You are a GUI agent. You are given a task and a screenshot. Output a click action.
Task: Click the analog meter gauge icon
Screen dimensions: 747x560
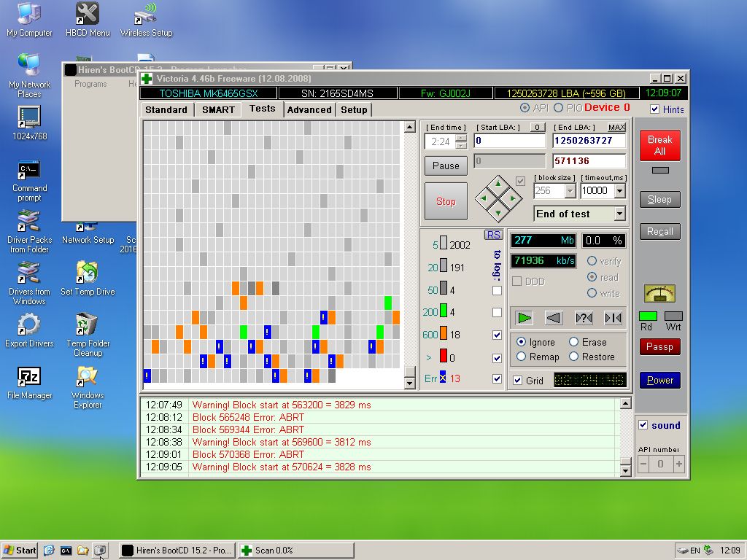(x=659, y=293)
